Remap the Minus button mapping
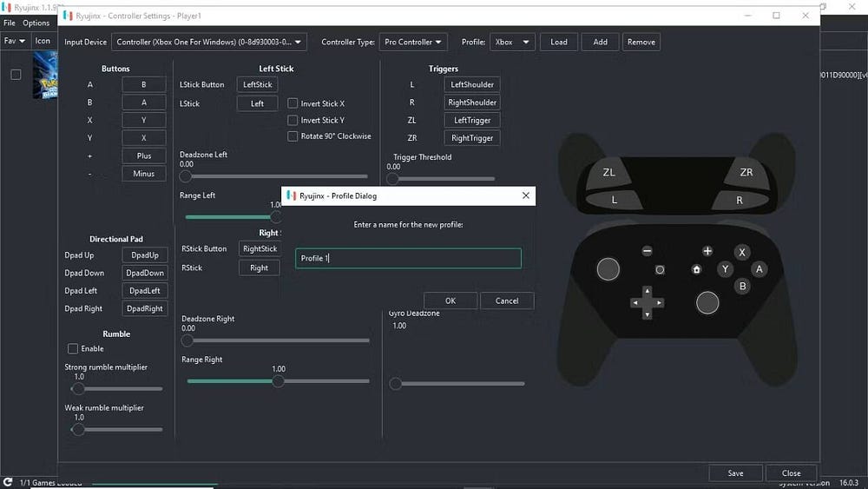This screenshot has height=489, width=868. [x=144, y=174]
